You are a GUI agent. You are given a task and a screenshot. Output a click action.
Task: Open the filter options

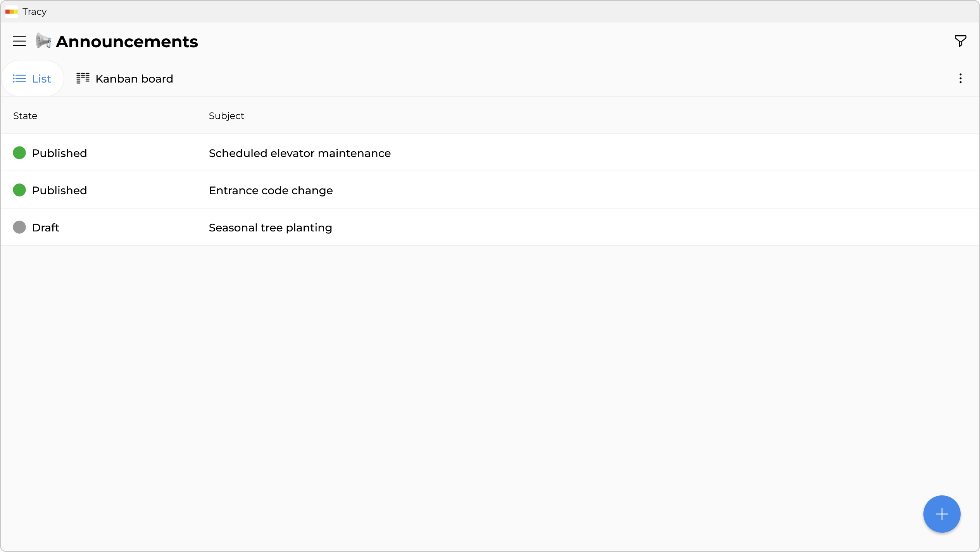pyautogui.click(x=960, y=41)
